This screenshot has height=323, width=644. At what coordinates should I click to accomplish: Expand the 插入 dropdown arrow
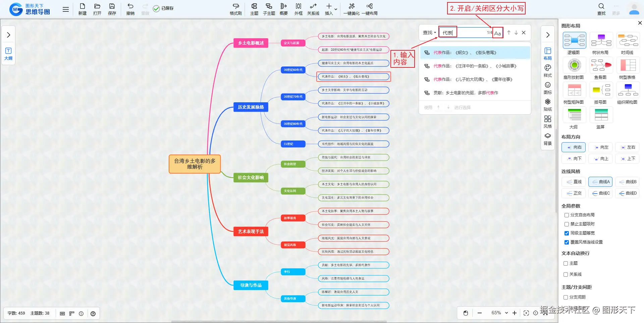pyautogui.click(x=336, y=9)
